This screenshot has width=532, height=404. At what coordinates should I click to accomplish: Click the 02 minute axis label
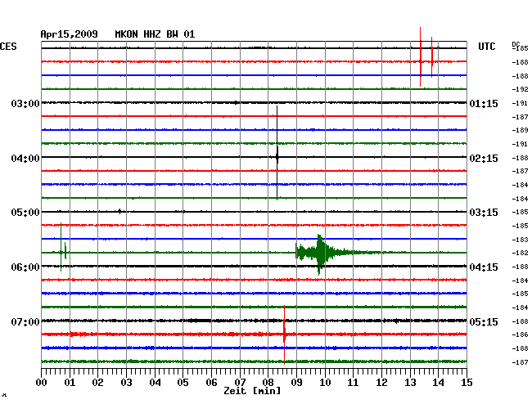(97, 383)
